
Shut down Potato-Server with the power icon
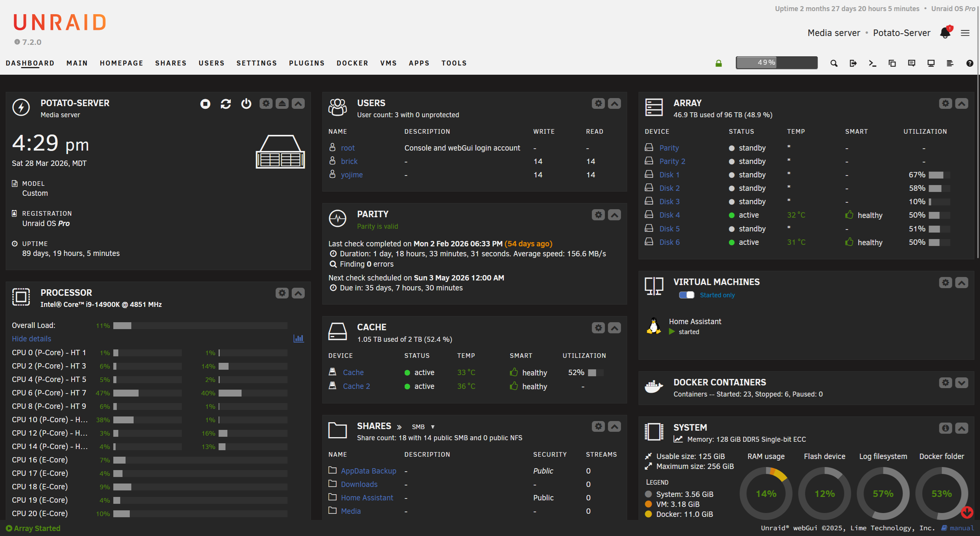click(x=246, y=103)
